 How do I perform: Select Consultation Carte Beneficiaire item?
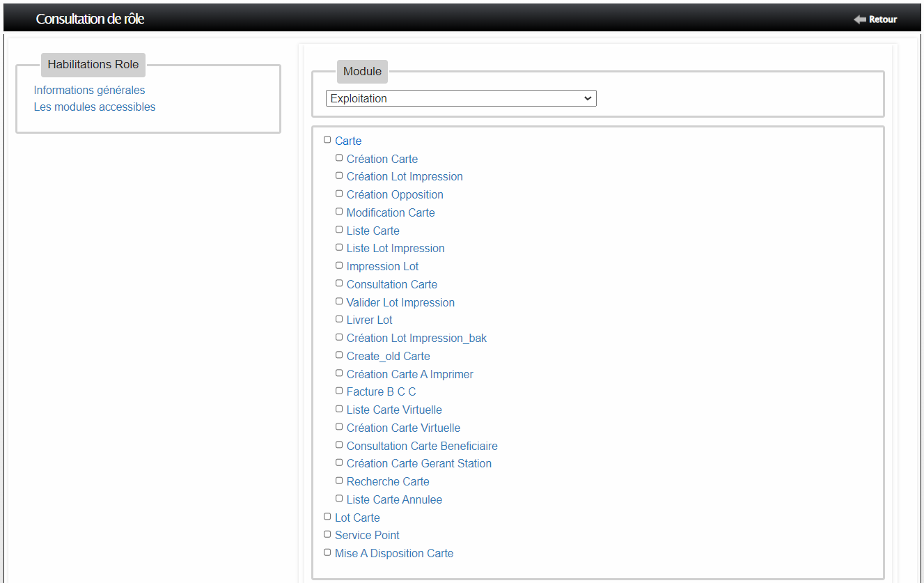pyautogui.click(x=422, y=446)
